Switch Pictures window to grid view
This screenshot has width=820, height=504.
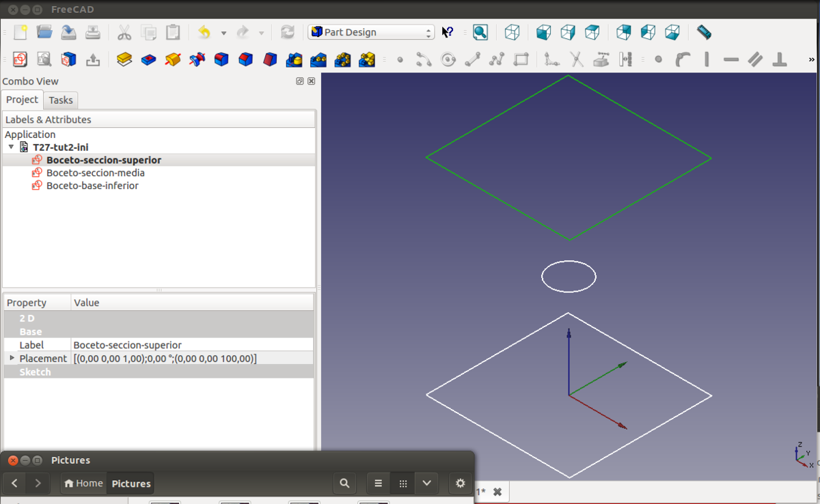(x=403, y=484)
